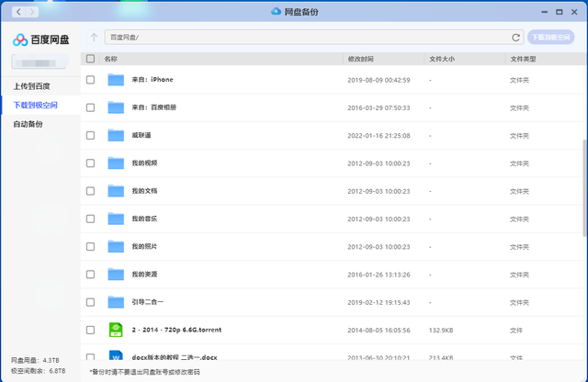The image size is (588, 382).
Task: Open the 来自：iPhone folder icon
Action: (116, 80)
